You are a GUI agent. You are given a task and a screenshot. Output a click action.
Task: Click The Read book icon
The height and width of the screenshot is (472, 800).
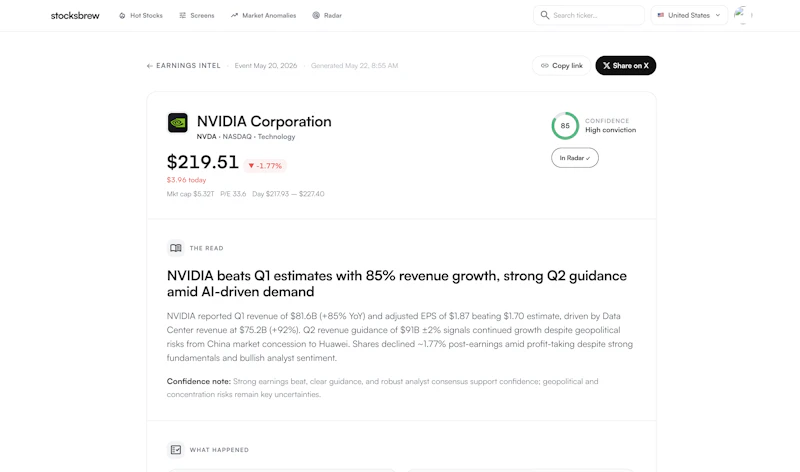(176, 248)
